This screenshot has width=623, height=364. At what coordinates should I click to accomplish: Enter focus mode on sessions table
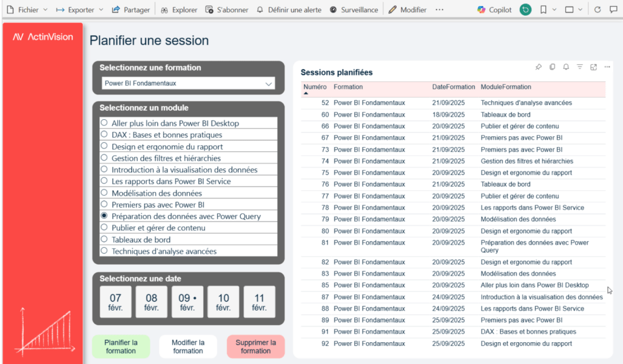[x=593, y=67]
